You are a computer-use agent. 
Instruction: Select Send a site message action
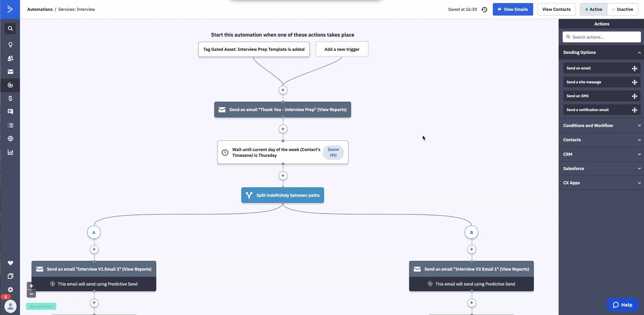[x=602, y=82]
